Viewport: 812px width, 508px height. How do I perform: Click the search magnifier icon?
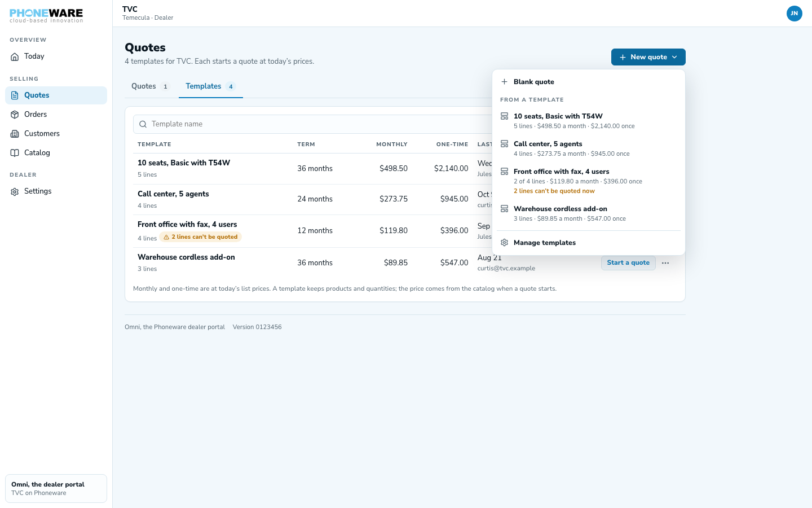pyautogui.click(x=143, y=124)
